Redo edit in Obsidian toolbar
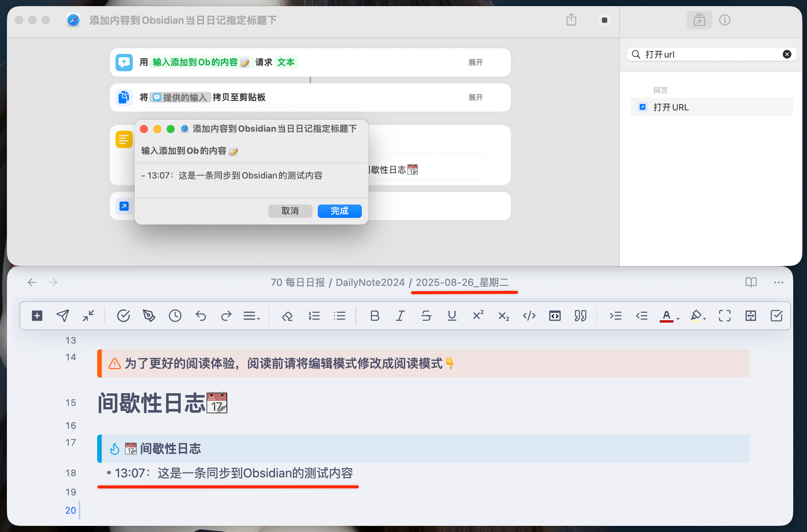The image size is (807, 532). tap(226, 316)
